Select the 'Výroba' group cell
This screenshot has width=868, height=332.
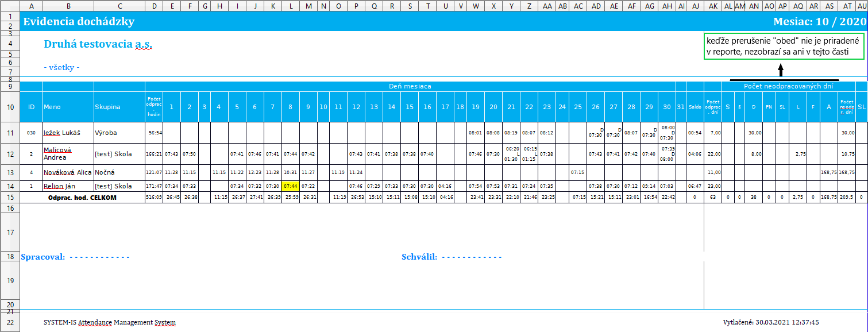(119, 133)
